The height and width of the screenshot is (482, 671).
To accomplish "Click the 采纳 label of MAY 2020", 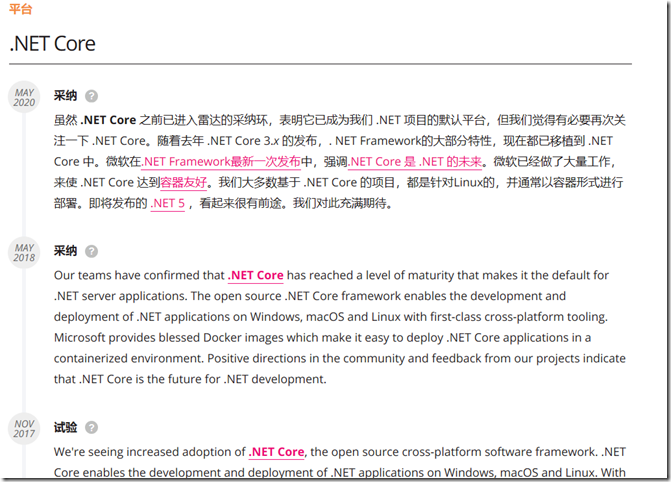I will 65,95.
